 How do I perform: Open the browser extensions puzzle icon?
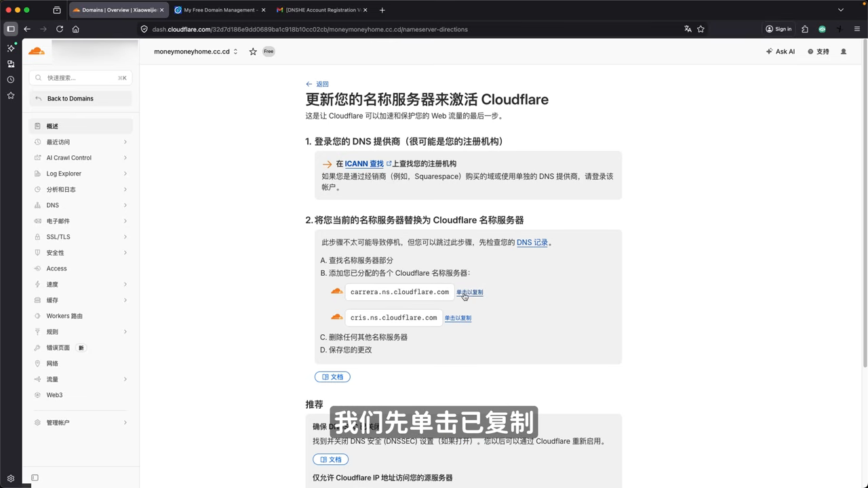(805, 29)
